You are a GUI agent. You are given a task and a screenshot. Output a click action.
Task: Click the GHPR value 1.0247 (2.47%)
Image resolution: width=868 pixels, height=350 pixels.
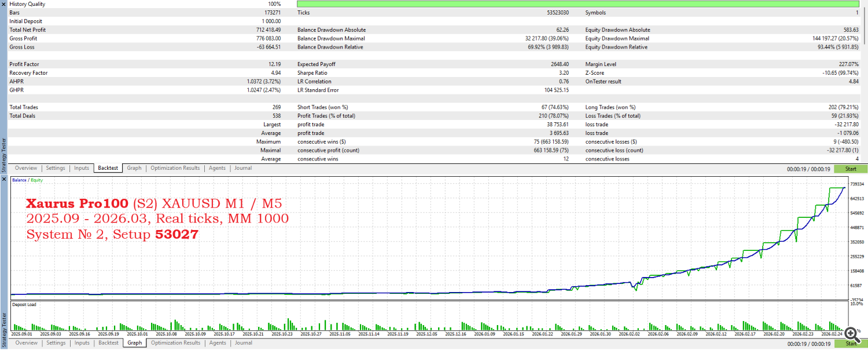click(264, 90)
